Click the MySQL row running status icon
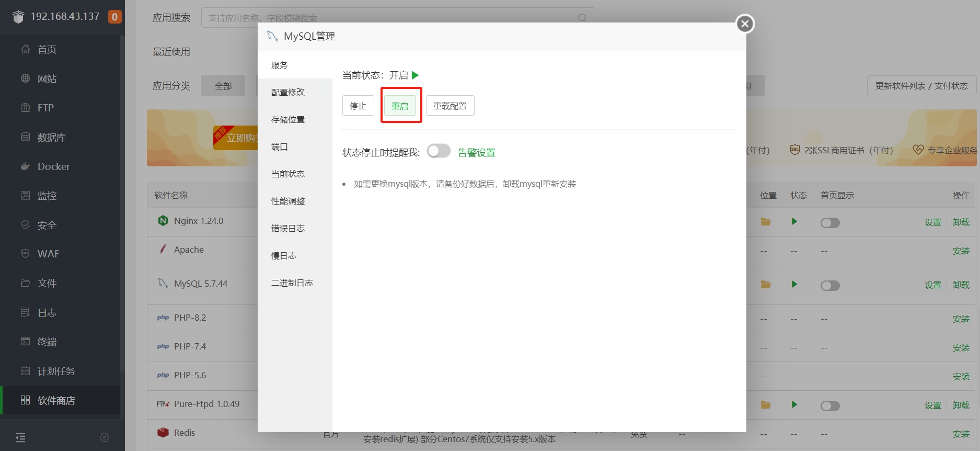Screen dimensions: 980x451 (794, 284)
